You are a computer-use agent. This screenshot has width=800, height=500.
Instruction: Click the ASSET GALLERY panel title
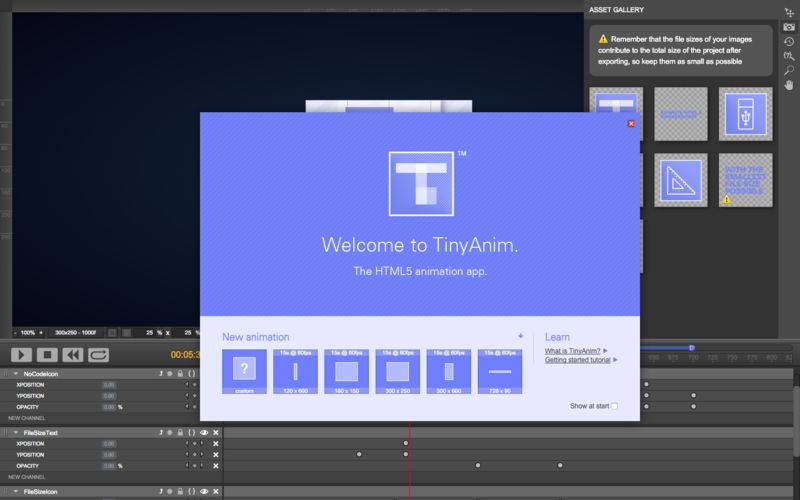[x=616, y=10]
